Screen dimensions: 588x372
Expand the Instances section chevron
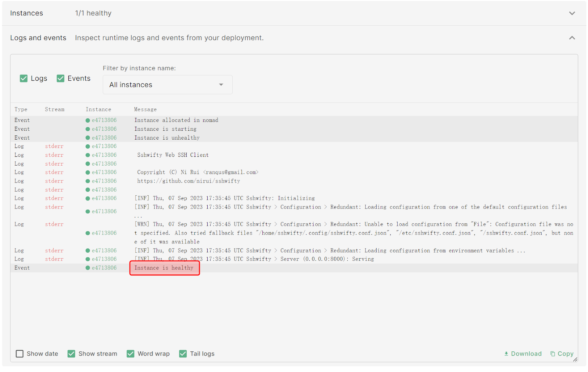[x=572, y=13]
